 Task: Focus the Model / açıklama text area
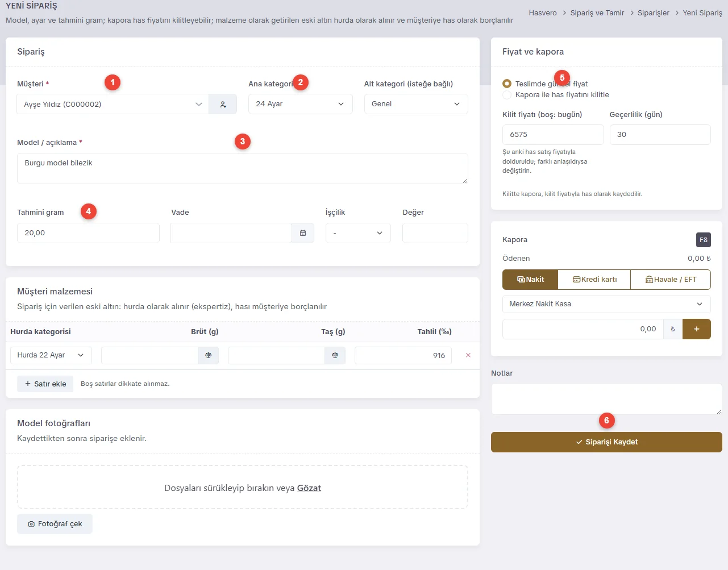click(x=243, y=168)
